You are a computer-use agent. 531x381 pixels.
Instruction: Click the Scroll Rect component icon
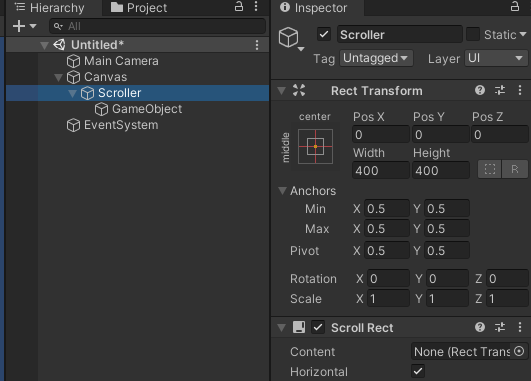(x=299, y=327)
